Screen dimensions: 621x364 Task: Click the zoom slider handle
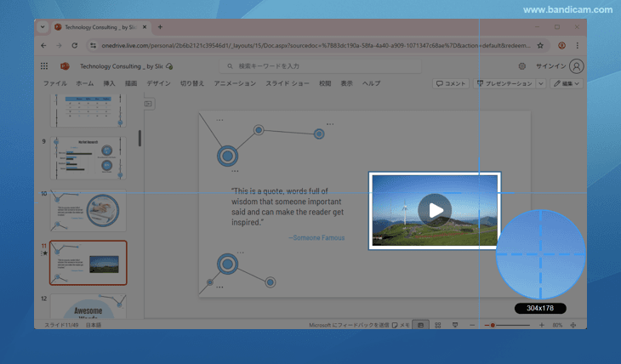tap(493, 325)
